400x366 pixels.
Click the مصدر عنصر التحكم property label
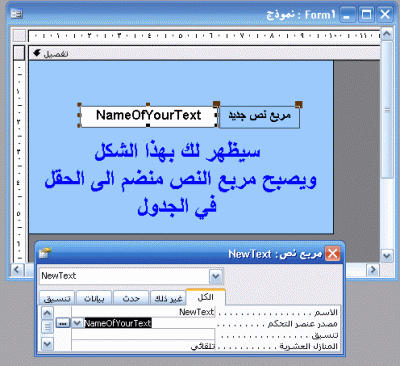pos(303,324)
